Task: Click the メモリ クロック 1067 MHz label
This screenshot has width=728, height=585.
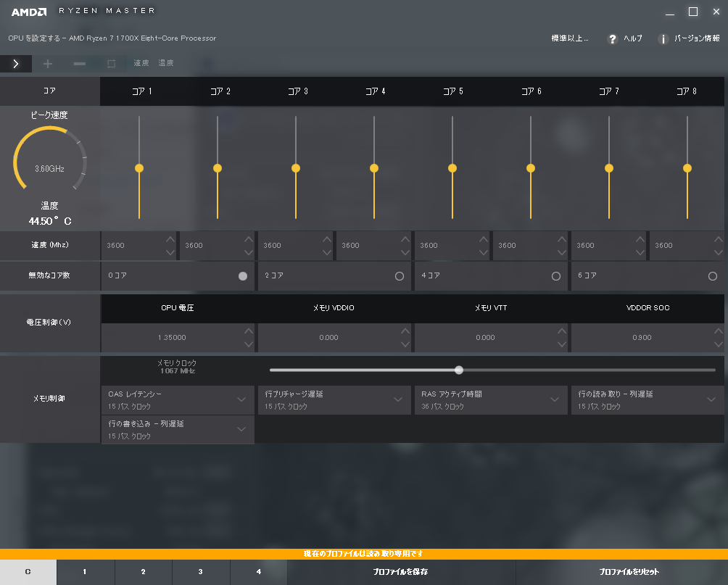Action: (x=177, y=367)
